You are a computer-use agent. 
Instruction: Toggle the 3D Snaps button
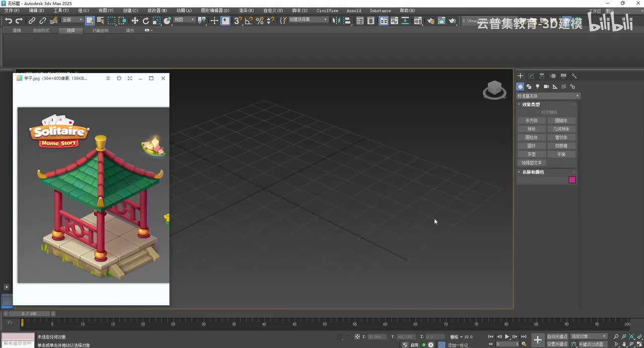point(238,21)
